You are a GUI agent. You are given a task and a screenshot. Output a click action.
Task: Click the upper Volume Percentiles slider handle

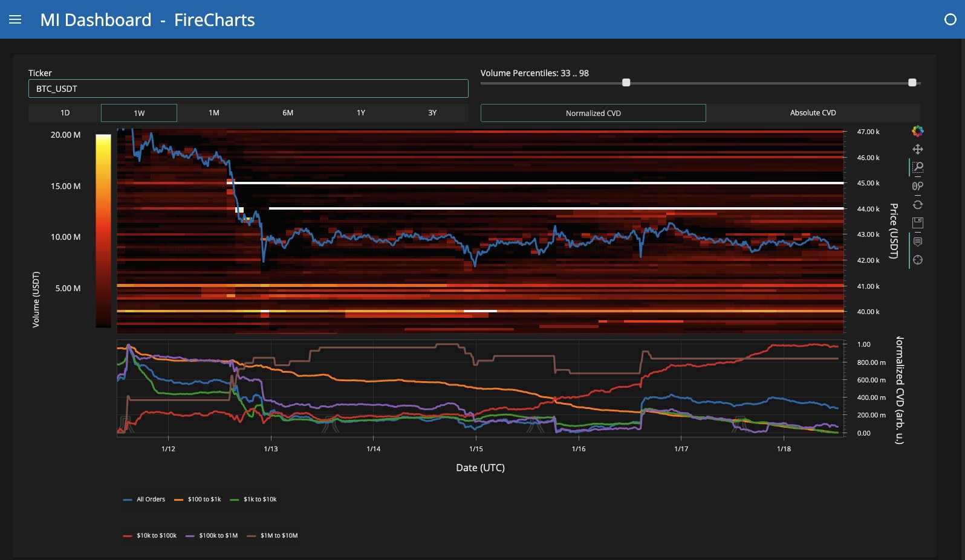tap(912, 83)
